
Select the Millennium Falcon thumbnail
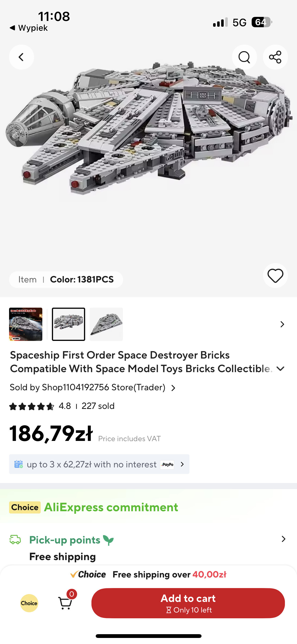[x=69, y=324]
